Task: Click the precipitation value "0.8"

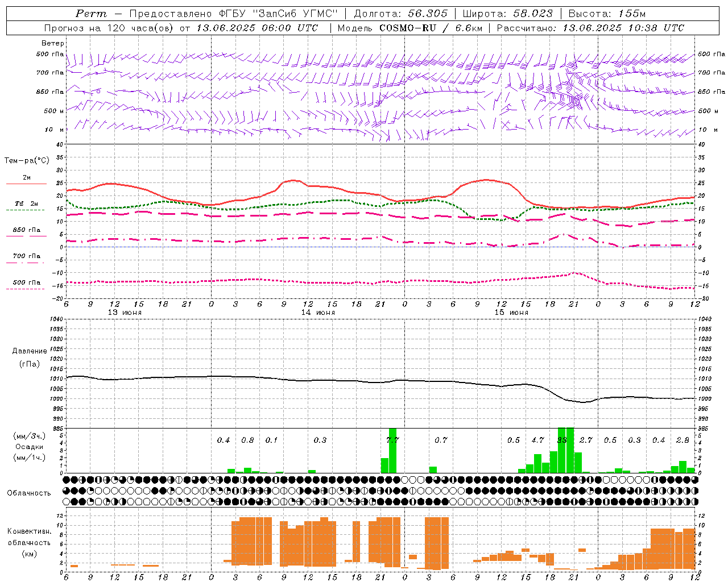Action: [247, 440]
